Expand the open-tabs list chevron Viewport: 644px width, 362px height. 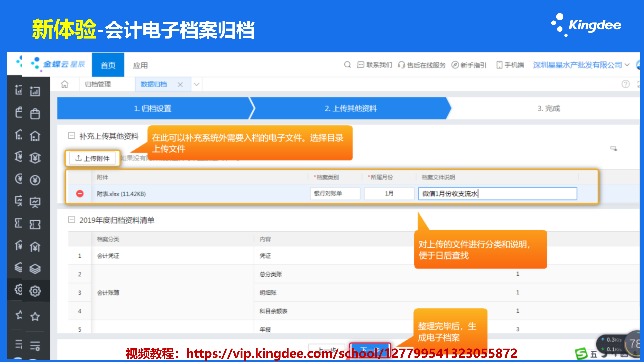click(x=197, y=84)
